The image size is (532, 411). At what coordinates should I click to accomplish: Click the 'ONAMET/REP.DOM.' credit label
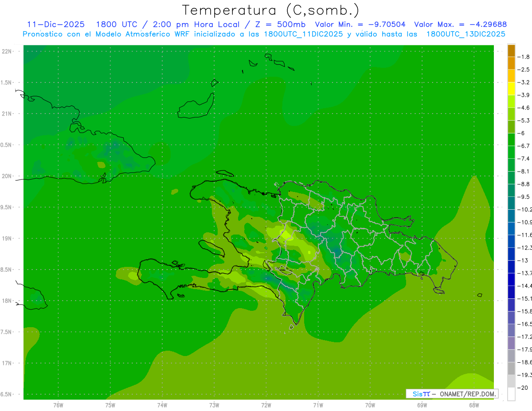[468, 394]
